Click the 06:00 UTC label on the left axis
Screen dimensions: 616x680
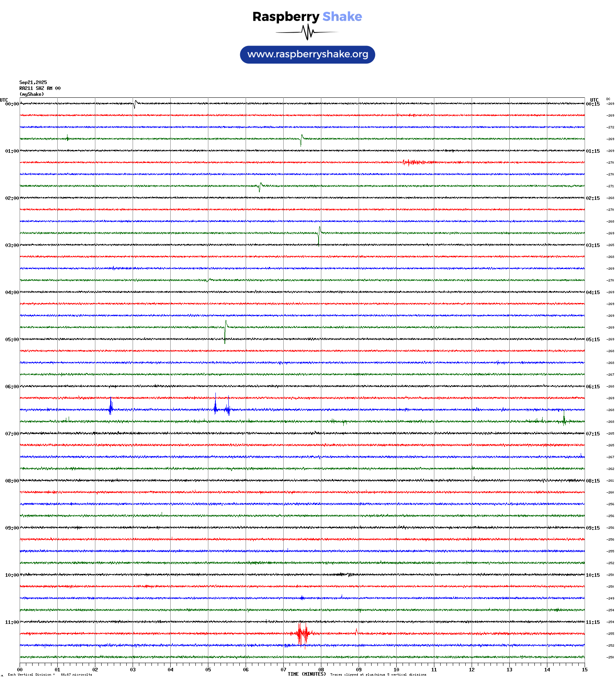[x=12, y=387]
